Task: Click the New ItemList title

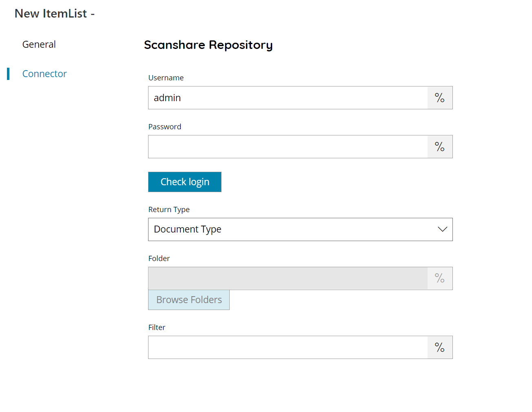Action: click(x=55, y=13)
